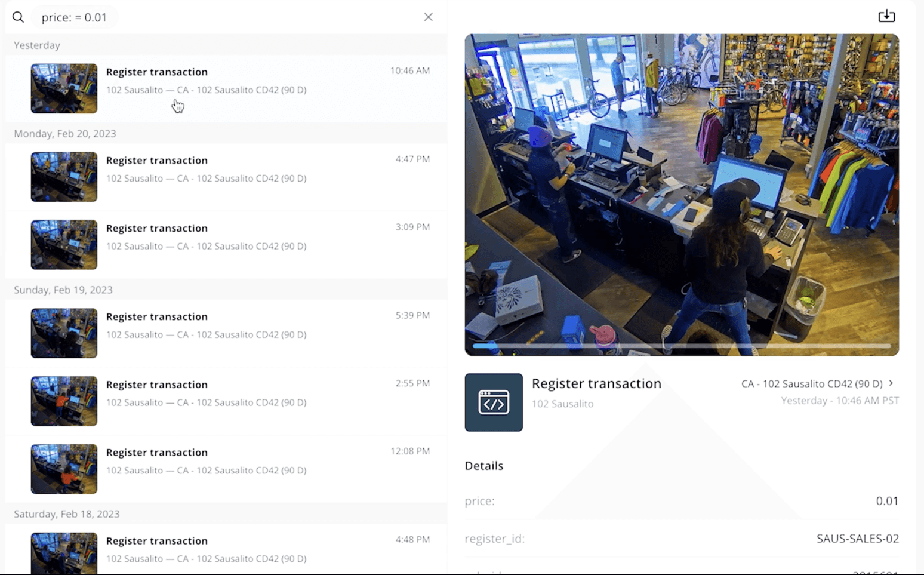
Task: Click the camera video preview
Action: coord(682,195)
